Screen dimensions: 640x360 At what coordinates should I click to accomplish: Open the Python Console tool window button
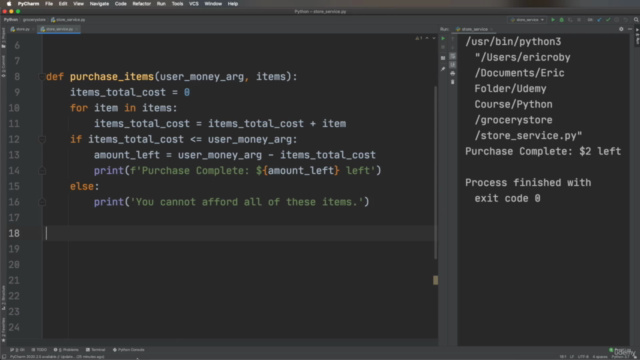click(129, 350)
